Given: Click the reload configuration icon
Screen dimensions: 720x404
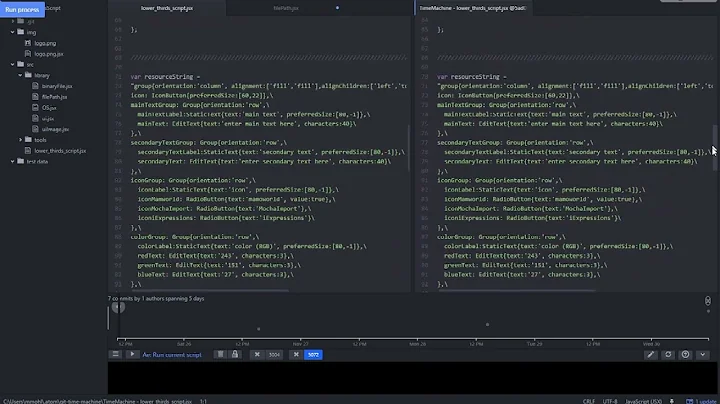Looking at the screenshot, I should pos(668,354).
